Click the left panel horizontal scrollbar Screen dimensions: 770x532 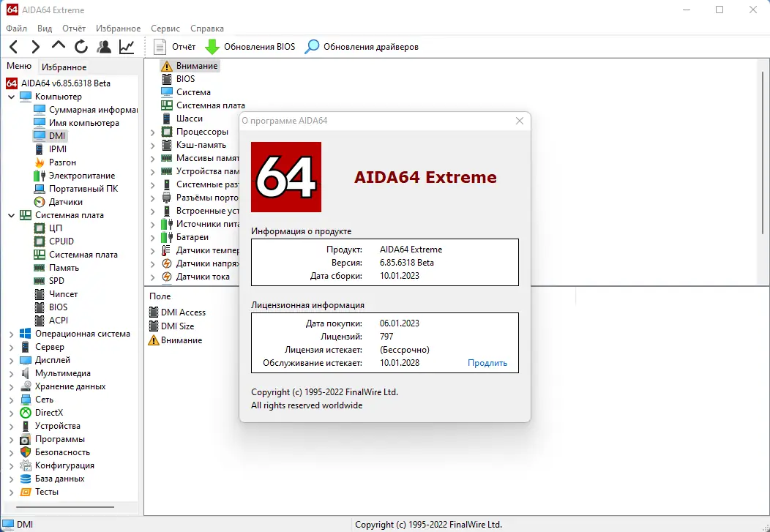coord(65,507)
